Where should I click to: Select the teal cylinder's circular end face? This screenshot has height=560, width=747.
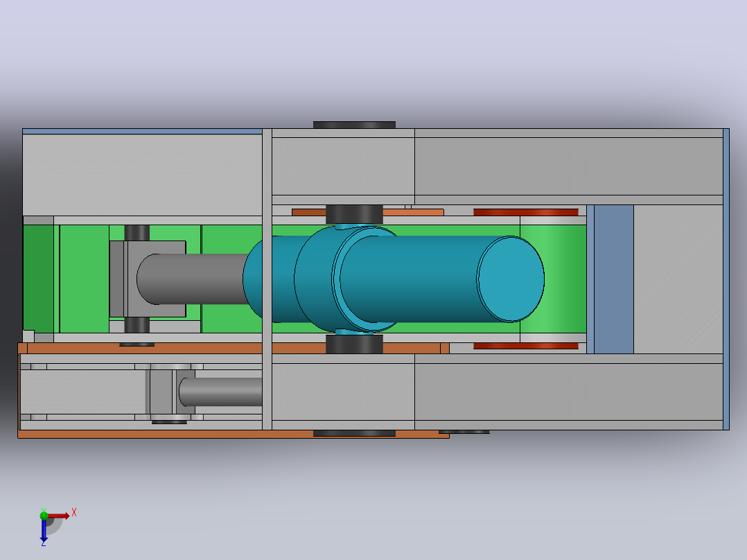tap(511, 279)
